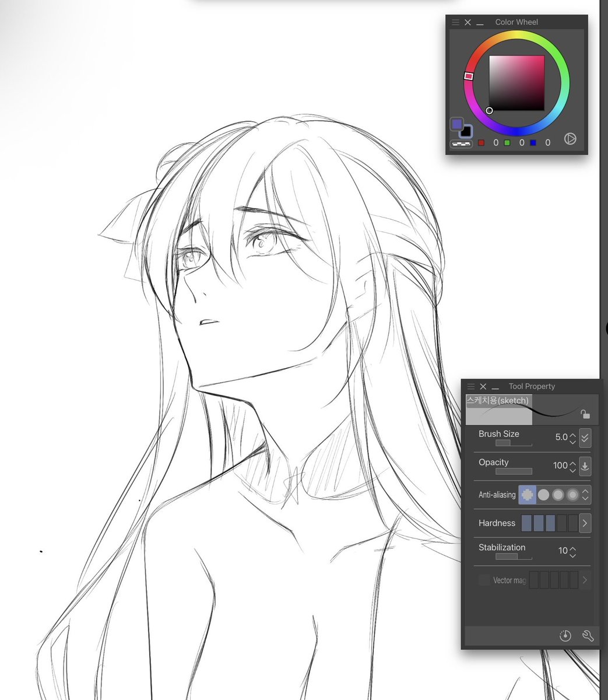Decrease Stabilization with the down arrow
608x700 pixels.
coord(572,555)
